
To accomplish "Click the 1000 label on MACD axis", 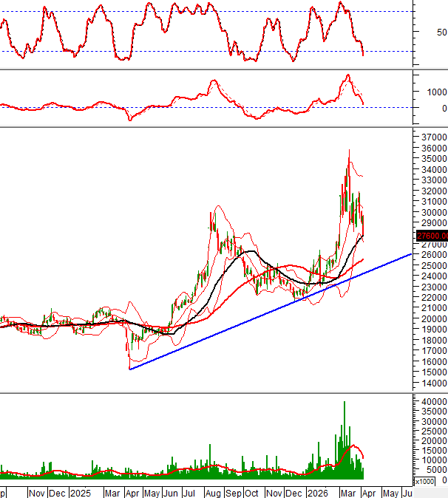I will tap(434, 92).
